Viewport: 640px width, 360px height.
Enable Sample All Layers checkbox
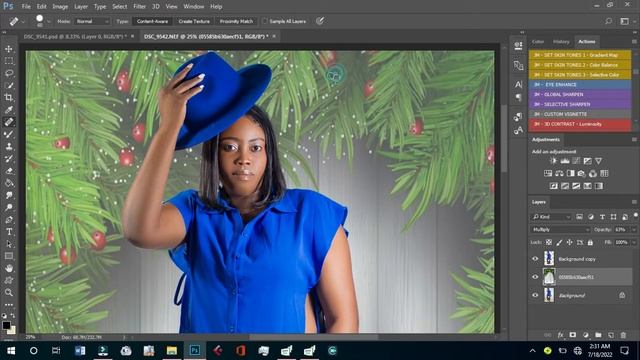(264, 21)
